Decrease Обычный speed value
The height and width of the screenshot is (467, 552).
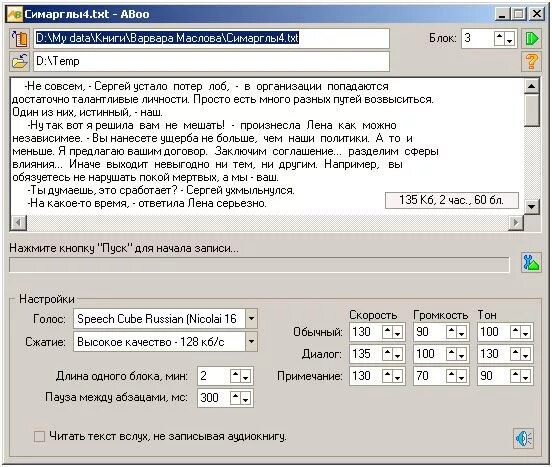pyautogui.click(x=398, y=332)
